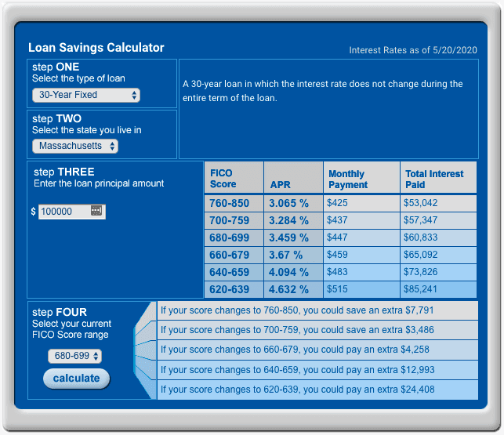Click the loan principal amount field

(x=64, y=212)
